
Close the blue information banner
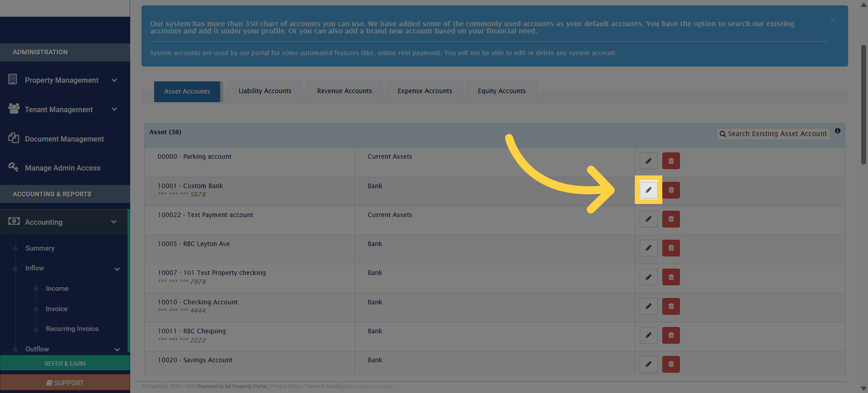click(833, 20)
